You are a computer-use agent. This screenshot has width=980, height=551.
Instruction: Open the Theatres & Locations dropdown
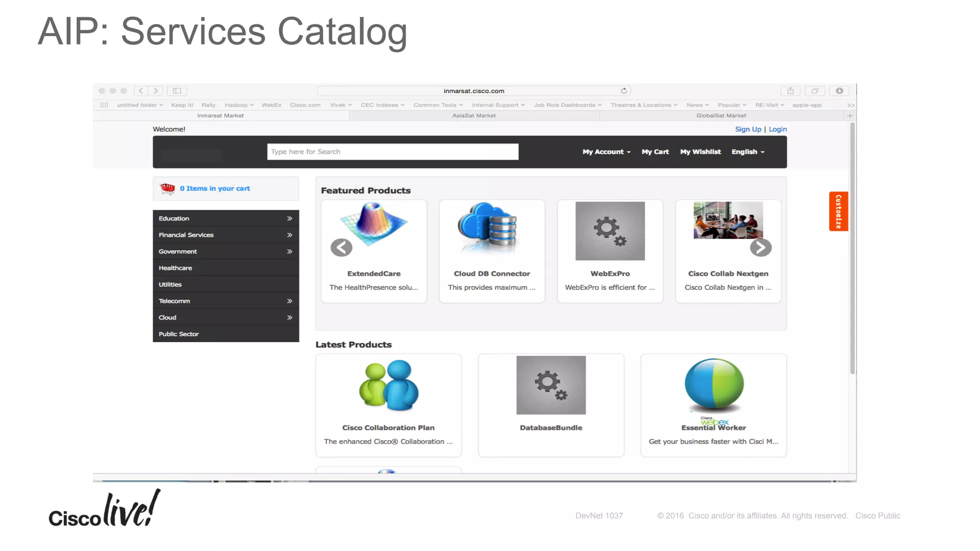coord(644,105)
